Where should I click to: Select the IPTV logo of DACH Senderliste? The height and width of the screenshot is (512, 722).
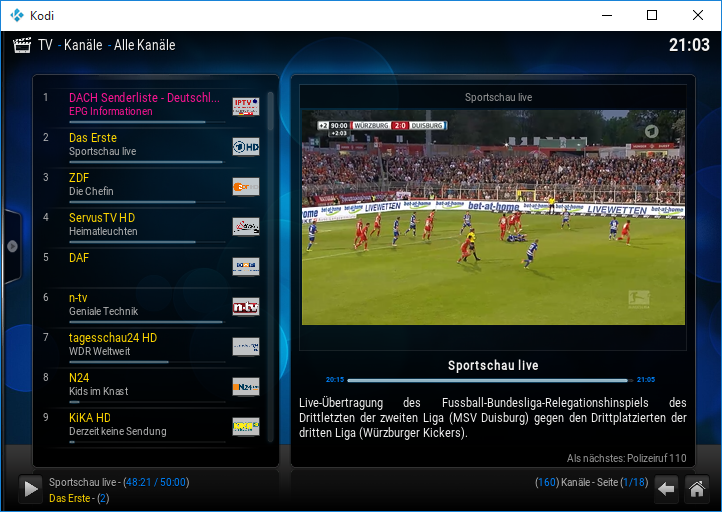[x=246, y=107]
